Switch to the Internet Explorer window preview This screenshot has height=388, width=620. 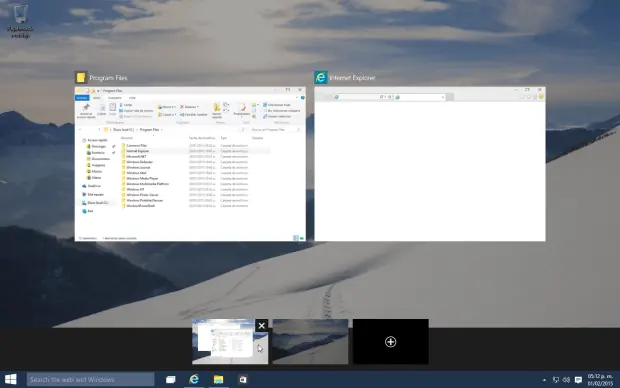(430, 164)
